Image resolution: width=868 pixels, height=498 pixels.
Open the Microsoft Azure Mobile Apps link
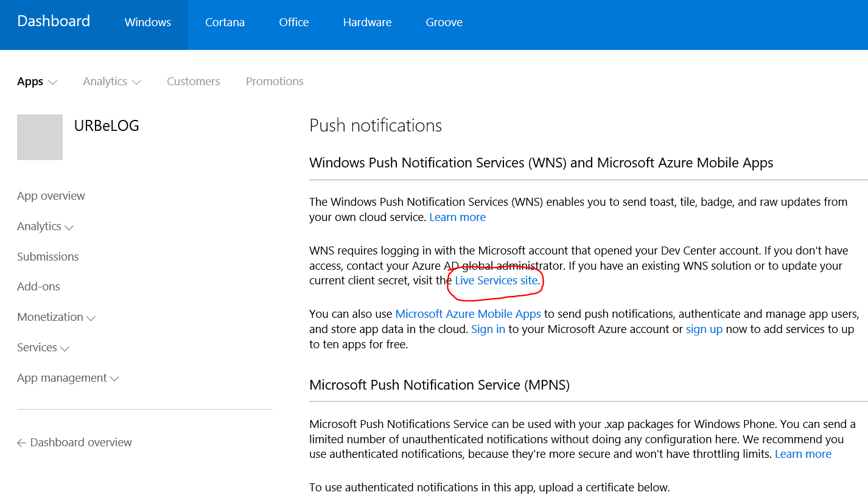point(468,314)
